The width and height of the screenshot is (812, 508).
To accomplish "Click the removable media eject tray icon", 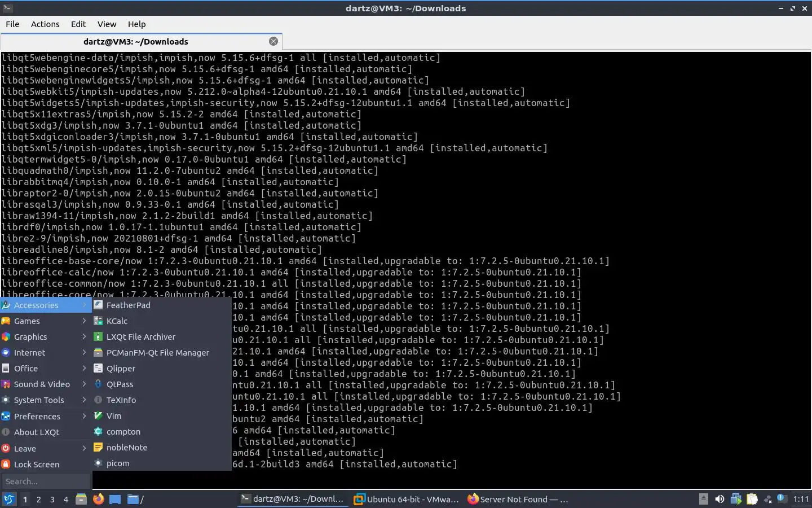I will pyautogui.click(x=703, y=499).
